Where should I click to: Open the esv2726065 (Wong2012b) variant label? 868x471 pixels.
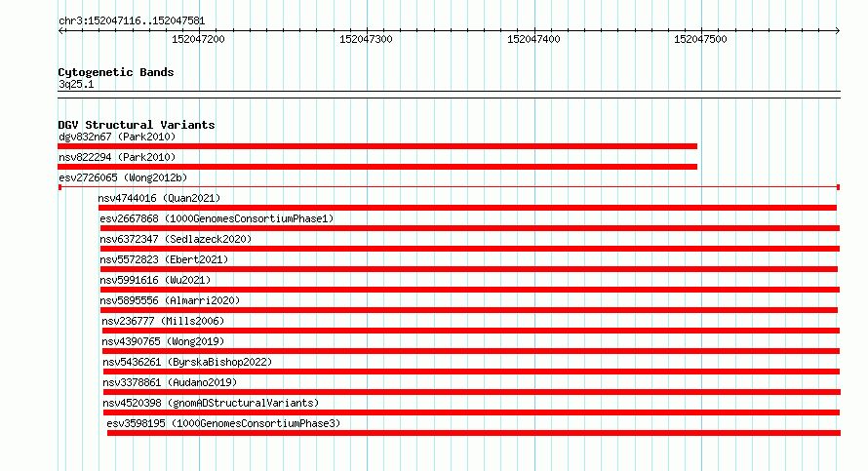123,177
